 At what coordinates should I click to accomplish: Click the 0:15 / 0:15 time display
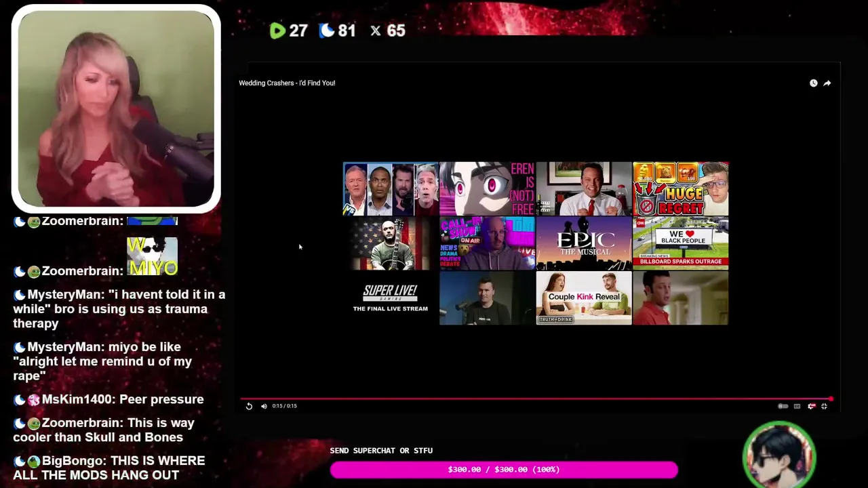pos(284,406)
